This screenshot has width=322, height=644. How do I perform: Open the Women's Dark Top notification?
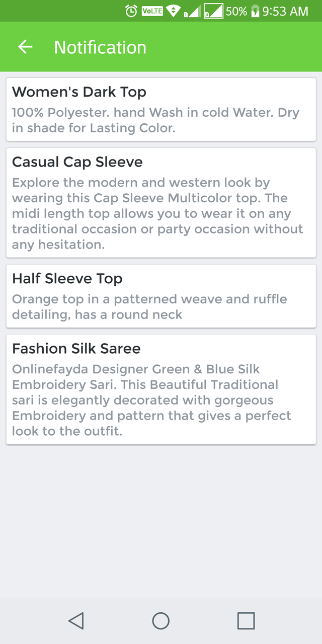coord(161,109)
